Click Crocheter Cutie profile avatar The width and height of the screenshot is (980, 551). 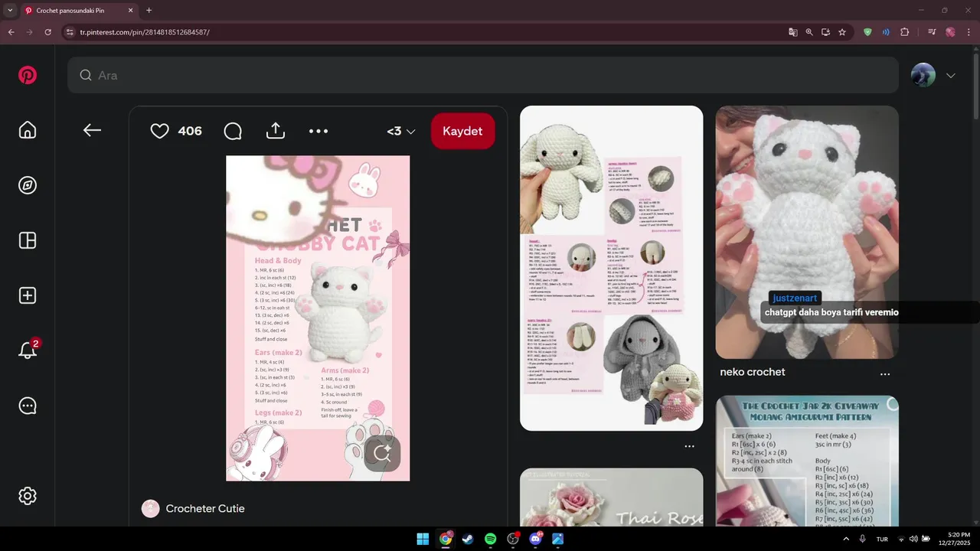point(151,509)
